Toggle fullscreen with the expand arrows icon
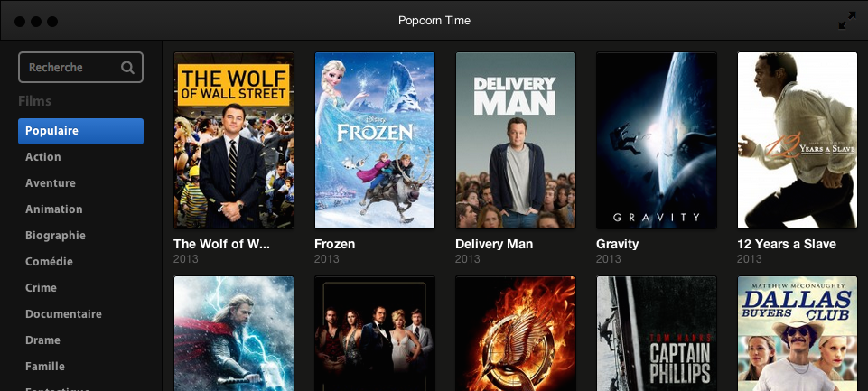Image resolution: width=868 pixels, height=391 pixels. (x=847, y=21)
